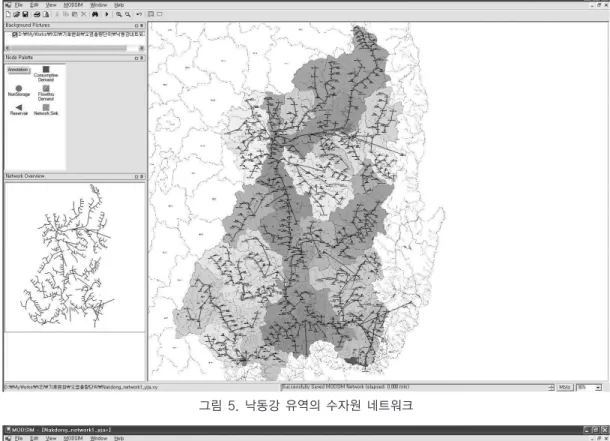Pin the Network Overview panel
Image resolution: width=610 pixels, height=441 pixels.
tap(142, 177)
